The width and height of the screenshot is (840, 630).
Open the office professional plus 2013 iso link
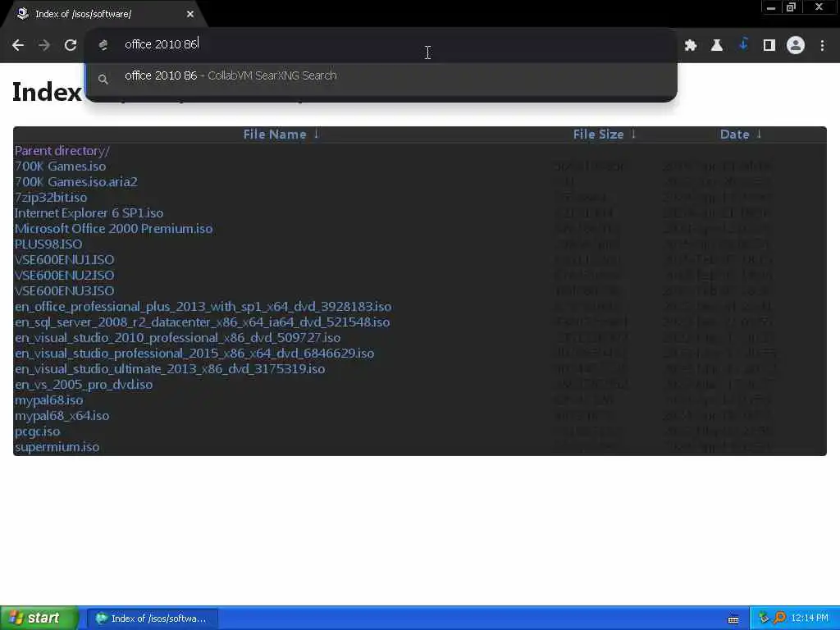click(x=203, y=307)
